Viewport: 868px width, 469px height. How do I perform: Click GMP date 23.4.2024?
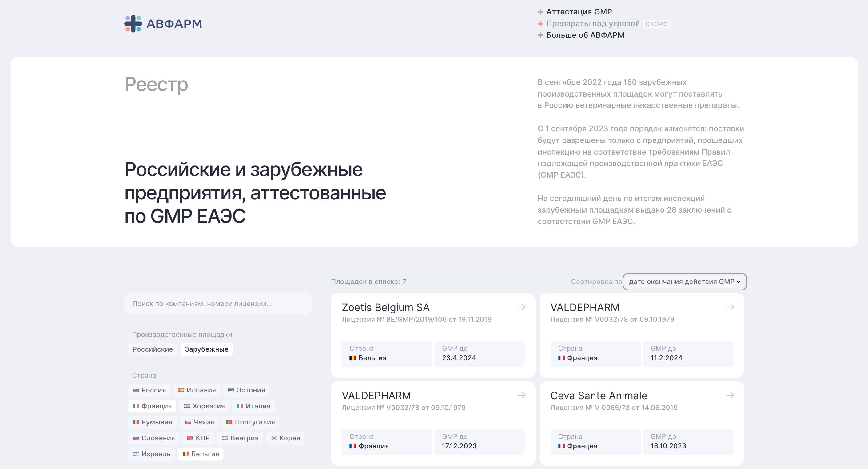coord(459,358)
